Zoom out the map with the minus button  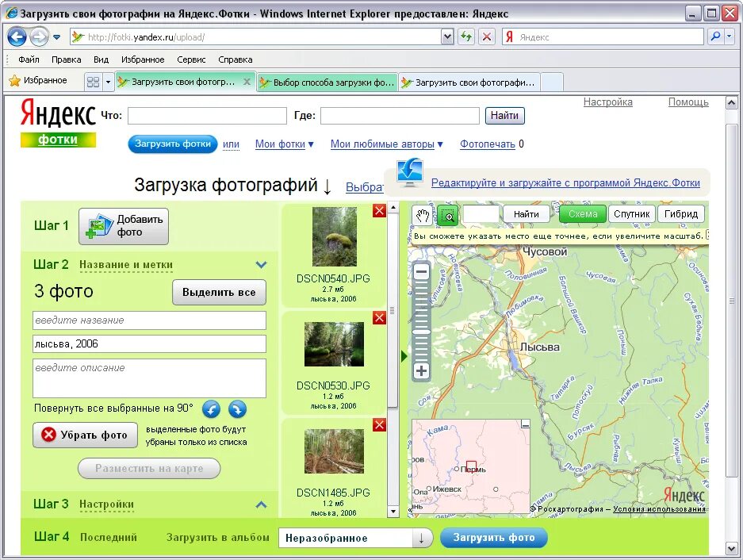421,272
